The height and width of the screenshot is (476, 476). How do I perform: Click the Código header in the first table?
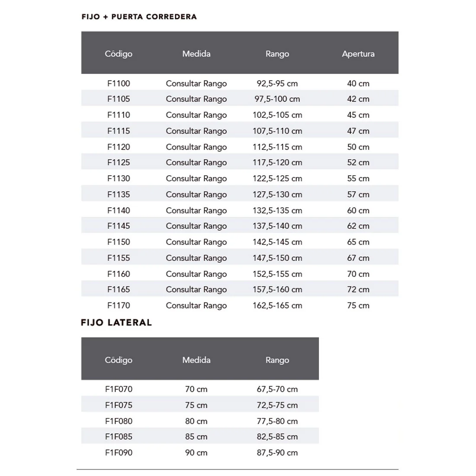pyautogui.click(x=119, y=54)
